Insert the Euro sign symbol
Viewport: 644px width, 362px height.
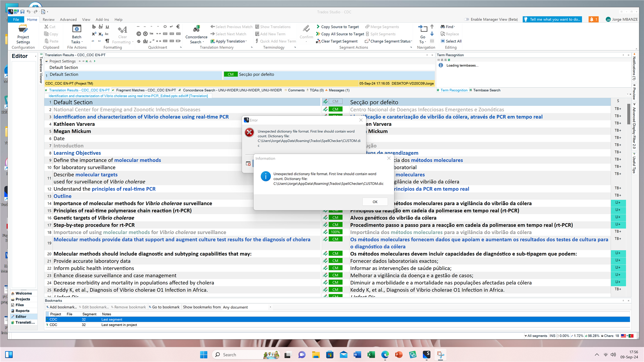(178, 26)
